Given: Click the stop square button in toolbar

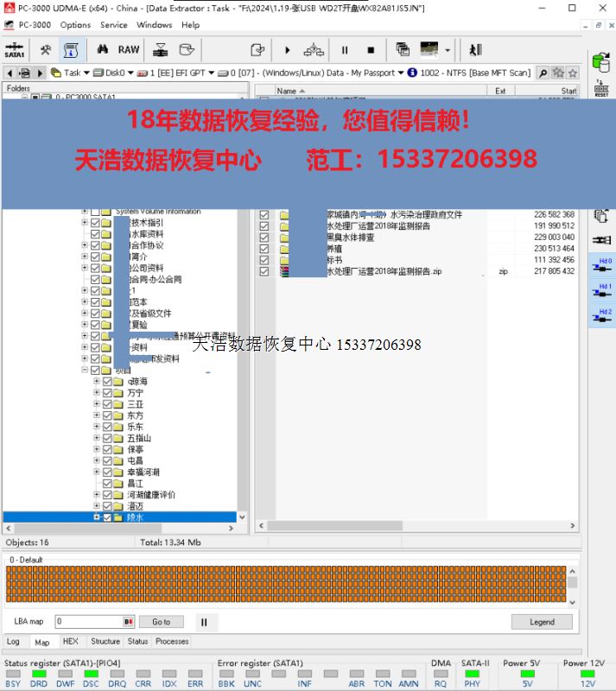Looking at the screenshot, I should click(x=371, y=50).
